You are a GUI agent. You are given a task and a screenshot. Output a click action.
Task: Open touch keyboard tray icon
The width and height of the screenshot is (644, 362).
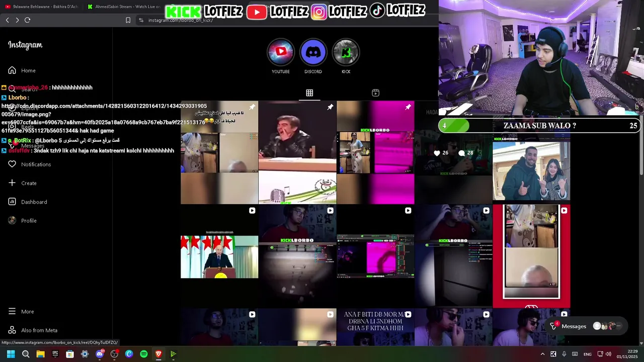pyautogui.click(x=574, y=354)
